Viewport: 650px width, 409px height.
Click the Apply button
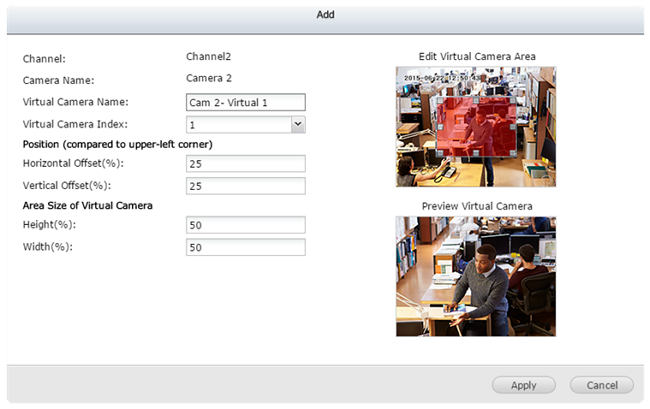point(524,385)
